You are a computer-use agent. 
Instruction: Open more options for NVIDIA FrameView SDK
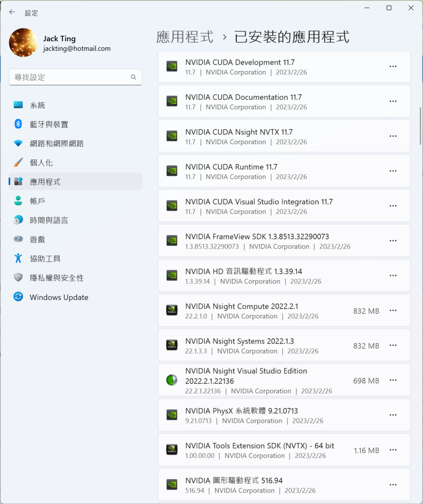(393, 241)
